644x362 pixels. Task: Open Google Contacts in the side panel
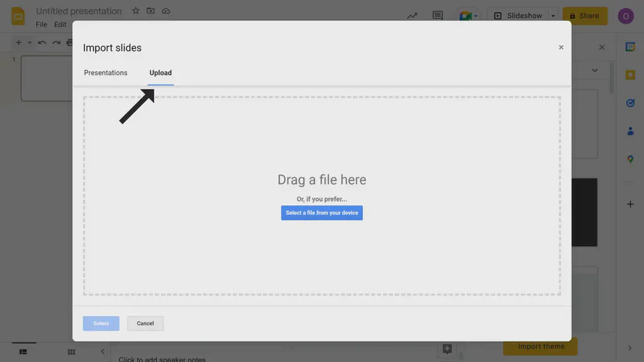click(x=630, y=131)
